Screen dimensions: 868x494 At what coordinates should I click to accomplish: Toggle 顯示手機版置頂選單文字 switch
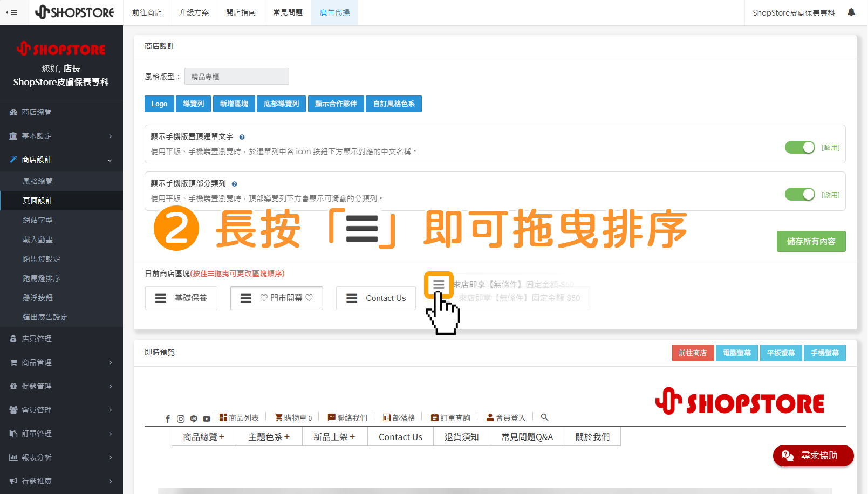[800, 147]
